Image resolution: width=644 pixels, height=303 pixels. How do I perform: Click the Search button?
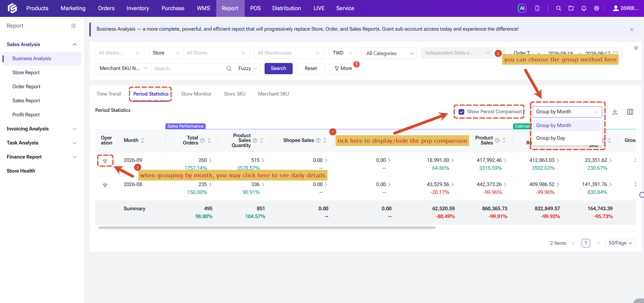tap(278, 68)
